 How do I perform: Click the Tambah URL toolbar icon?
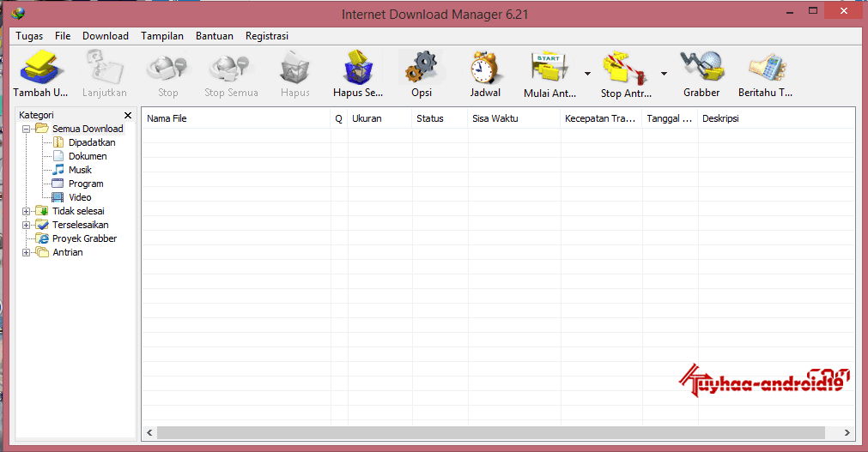click(40, 67)
